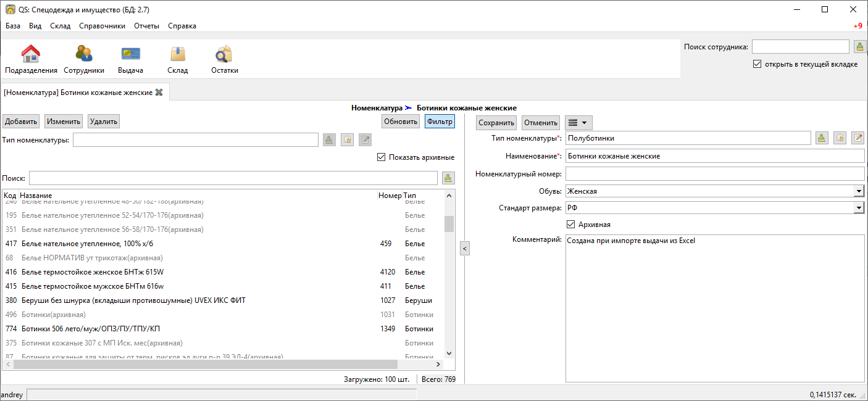The height and width of the screenshot is (401, 868).
Task: Uncheck the Архивная checkbox
Action: tap(570, 225)
